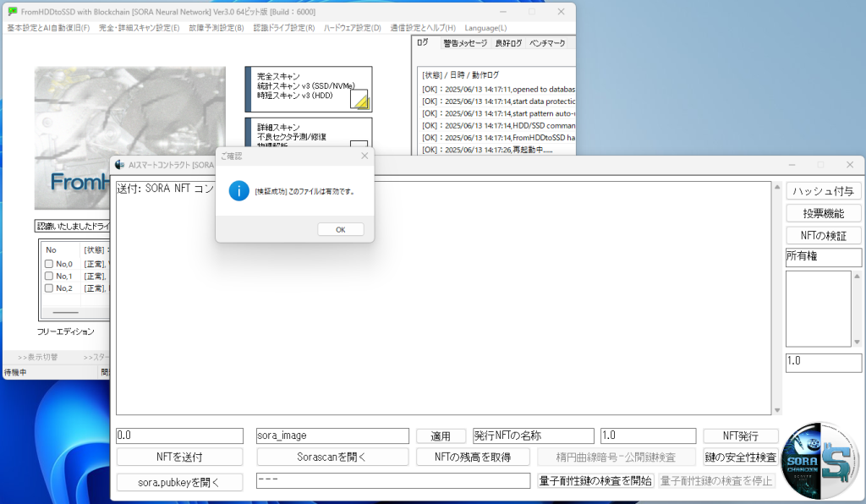Click the 適用 apply button
The width and height of the screenshot is (866, 504).
pyautogui.click(x=441, y=436)
